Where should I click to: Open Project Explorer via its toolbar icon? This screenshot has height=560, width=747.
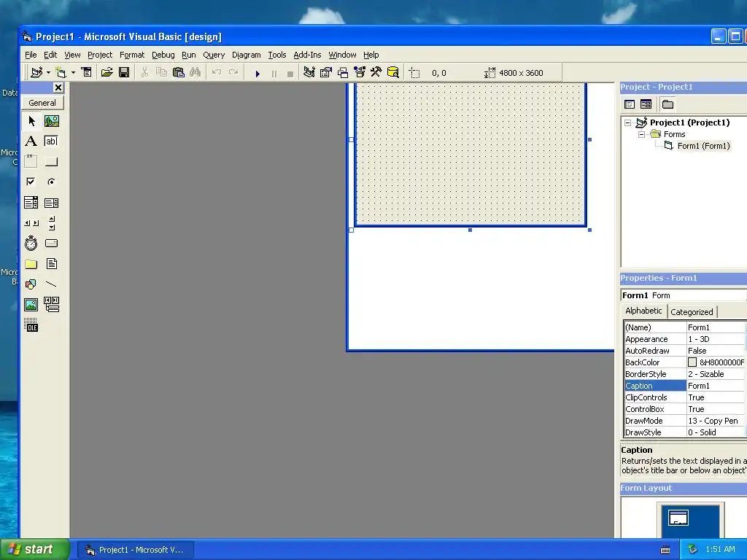coord(309,72)
